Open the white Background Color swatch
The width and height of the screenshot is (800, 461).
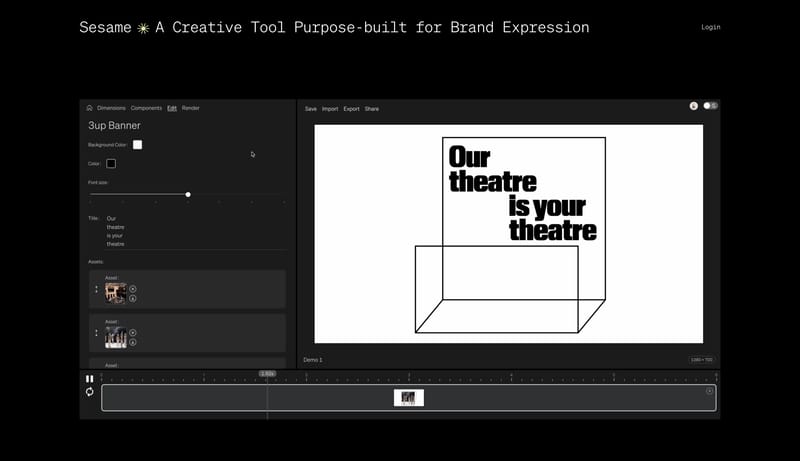point(137,145)
